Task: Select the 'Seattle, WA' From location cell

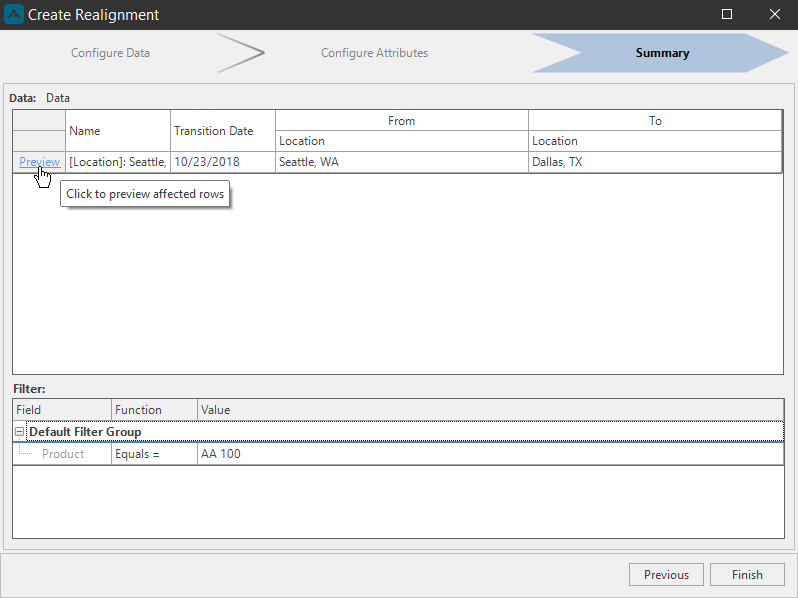Action: click(402, 162)
